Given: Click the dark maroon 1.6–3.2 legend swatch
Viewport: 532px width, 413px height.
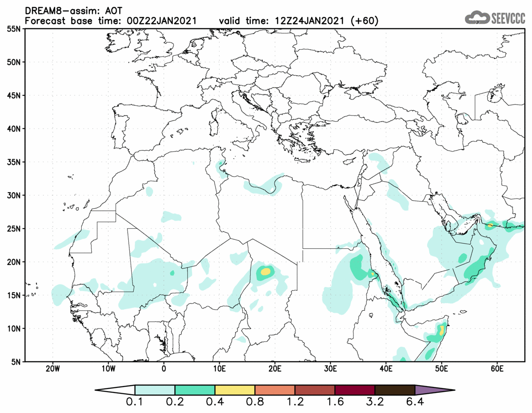Looking at the screenshot, I should (x=355, y=390).
